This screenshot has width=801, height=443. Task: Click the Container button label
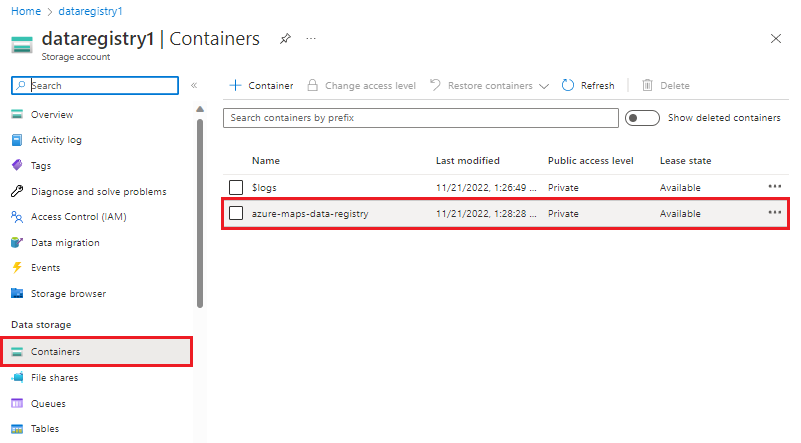coord(271,86)
